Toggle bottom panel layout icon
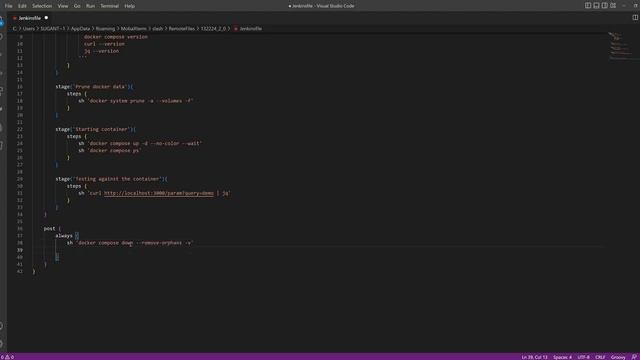The width and height of the screenshot is (640, 360). [596, 6]
